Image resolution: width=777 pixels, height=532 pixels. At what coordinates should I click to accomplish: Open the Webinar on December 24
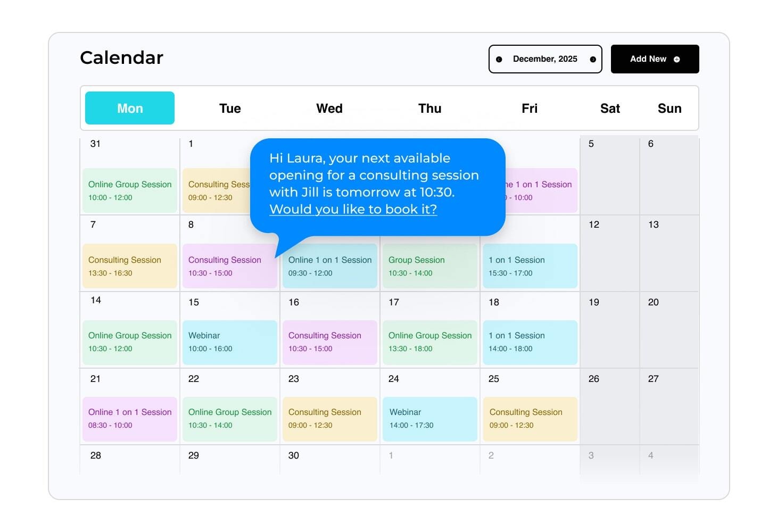click(x=429, y=419)
